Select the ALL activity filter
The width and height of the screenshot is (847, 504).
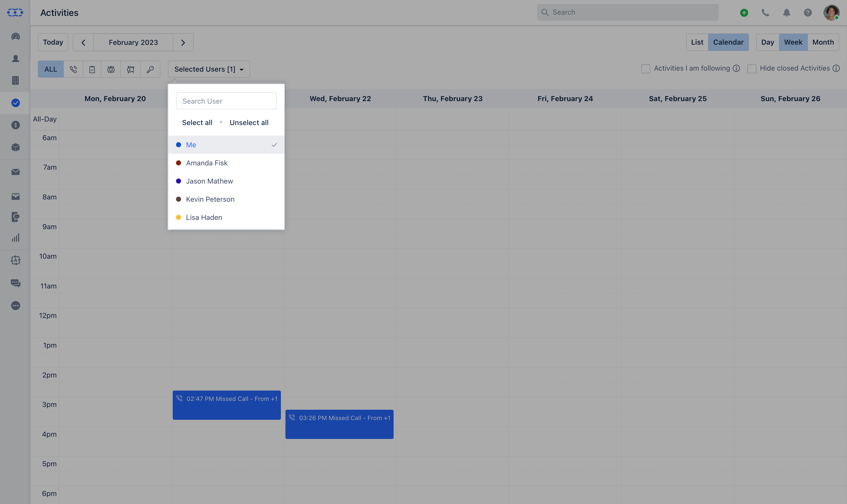click(51, 69)
